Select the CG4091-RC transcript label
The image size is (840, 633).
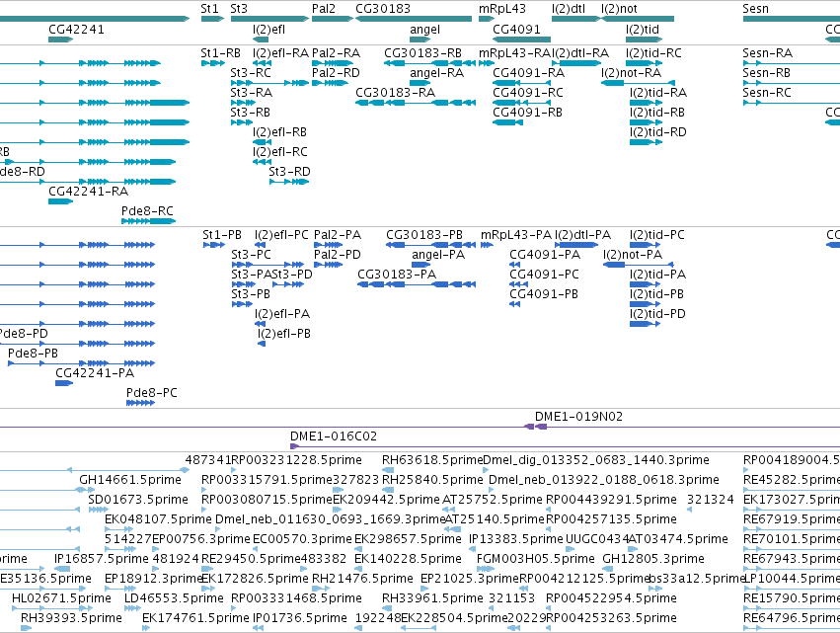(x=528, y=93)
